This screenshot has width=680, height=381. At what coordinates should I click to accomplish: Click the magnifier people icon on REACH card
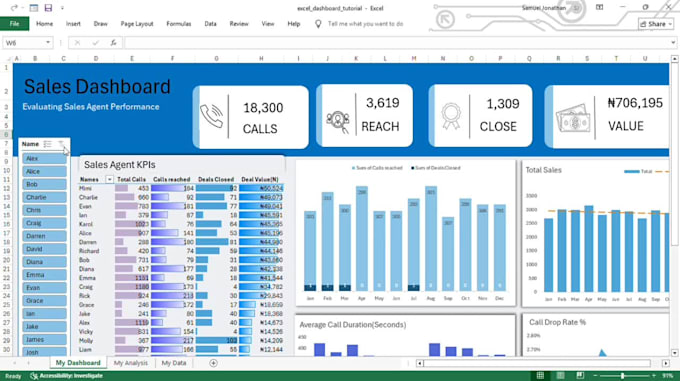click(338, 121)
